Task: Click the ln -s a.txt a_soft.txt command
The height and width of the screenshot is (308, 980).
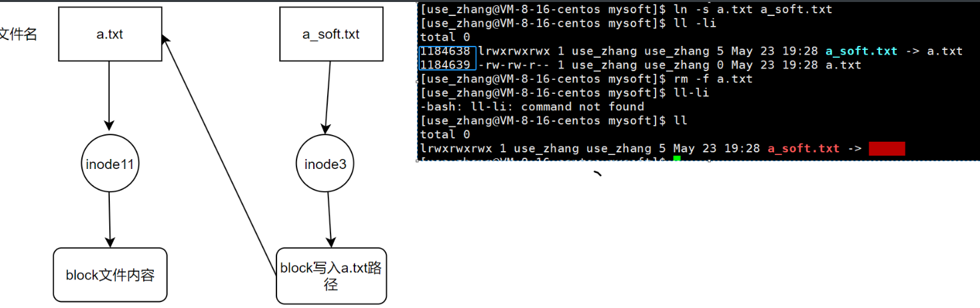Action: coord(753,9)
